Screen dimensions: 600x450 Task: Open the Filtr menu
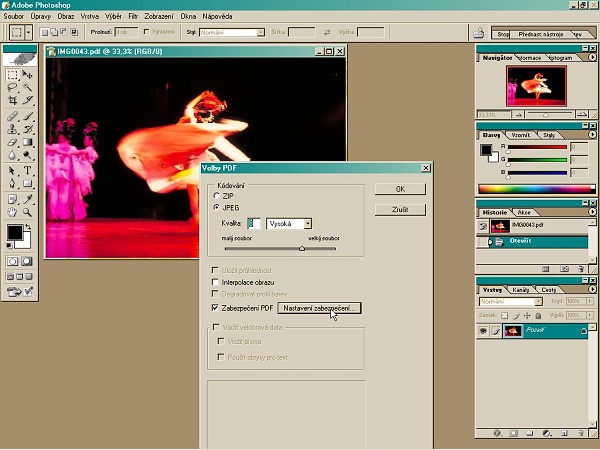[133, 17]
